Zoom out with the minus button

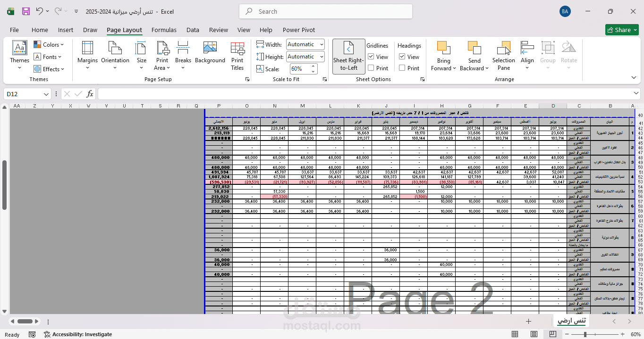(566, 334)
